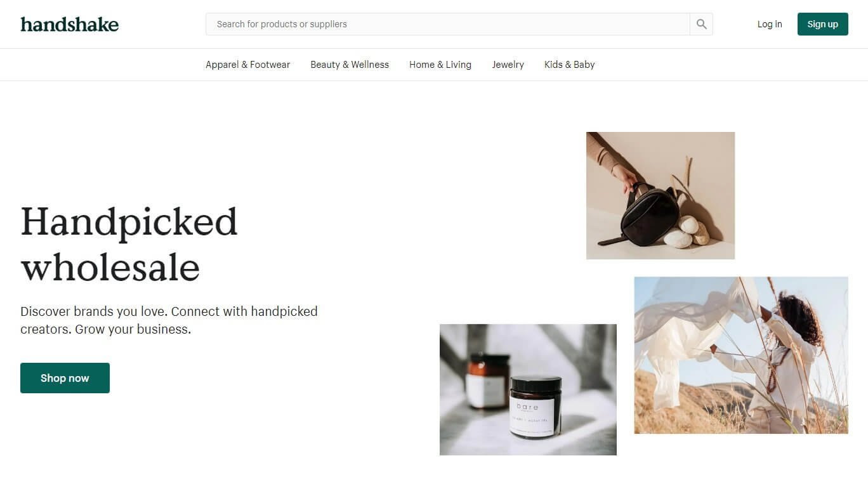Click the Shop now button
The image size is (868, 496).
65,378
